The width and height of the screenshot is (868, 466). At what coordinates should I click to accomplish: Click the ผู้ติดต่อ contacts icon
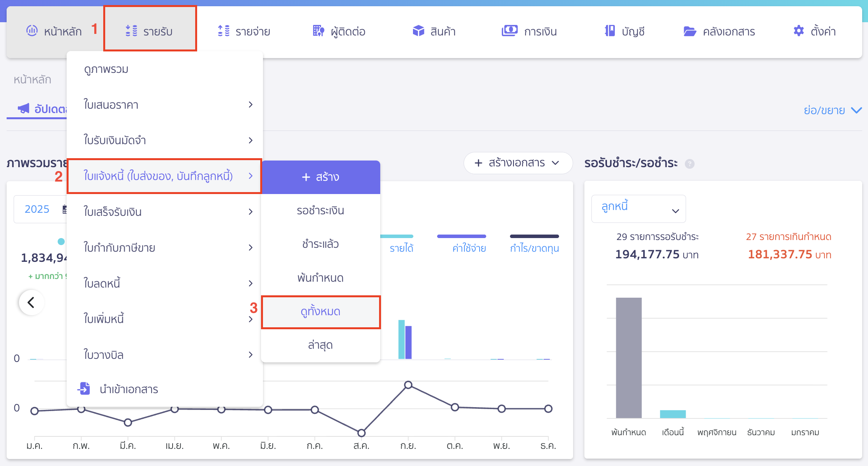pos(318,31)
